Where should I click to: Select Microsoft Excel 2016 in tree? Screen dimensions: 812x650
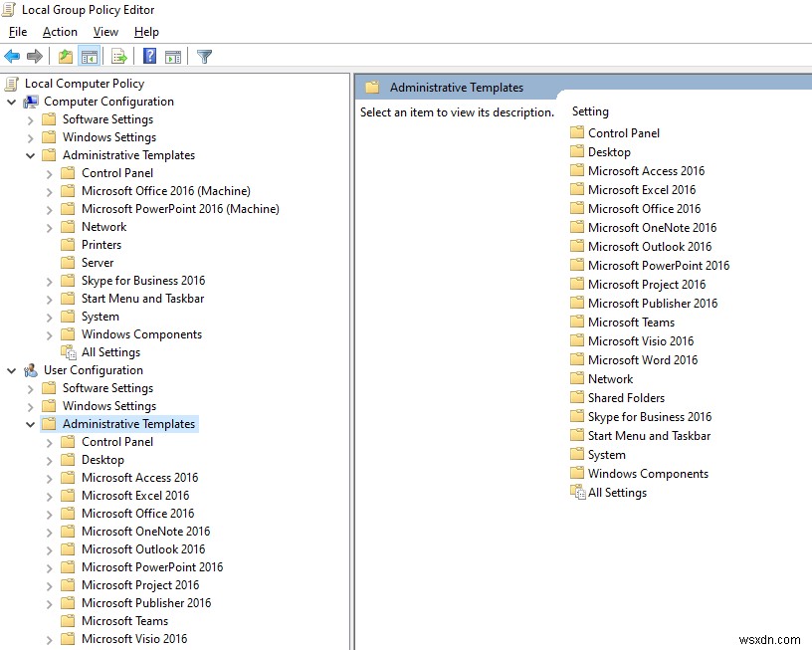pos(135,496)
